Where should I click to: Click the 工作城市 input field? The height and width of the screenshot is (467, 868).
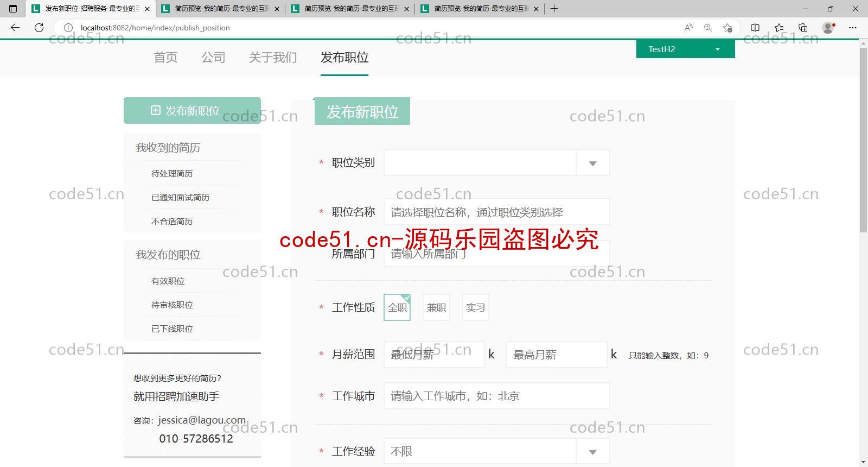point(496,396)
